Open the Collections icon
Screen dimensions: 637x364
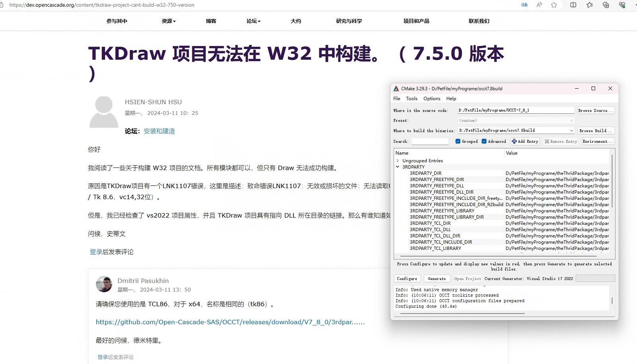(x=606, y=5)
